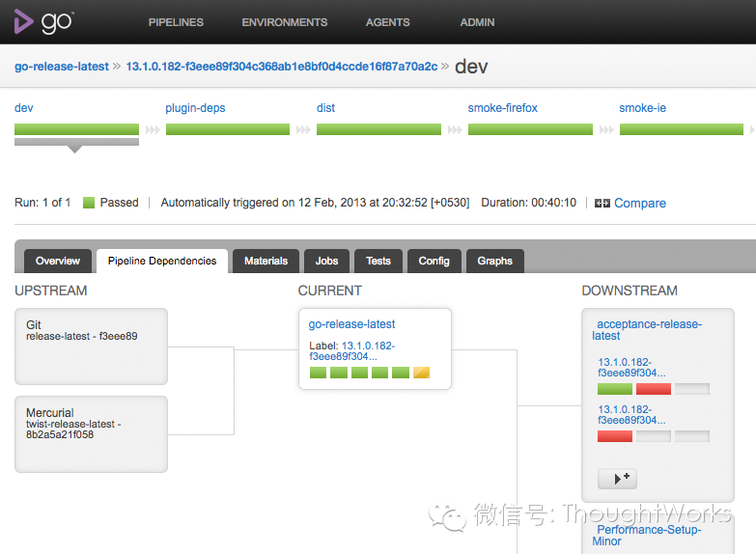
Task: Show the Config tab
Action: pyautogui.click(x=434, y=261)
